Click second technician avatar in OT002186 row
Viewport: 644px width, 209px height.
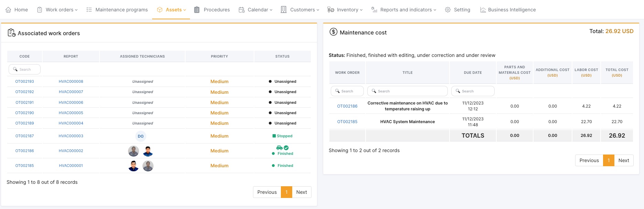point(148,151)
